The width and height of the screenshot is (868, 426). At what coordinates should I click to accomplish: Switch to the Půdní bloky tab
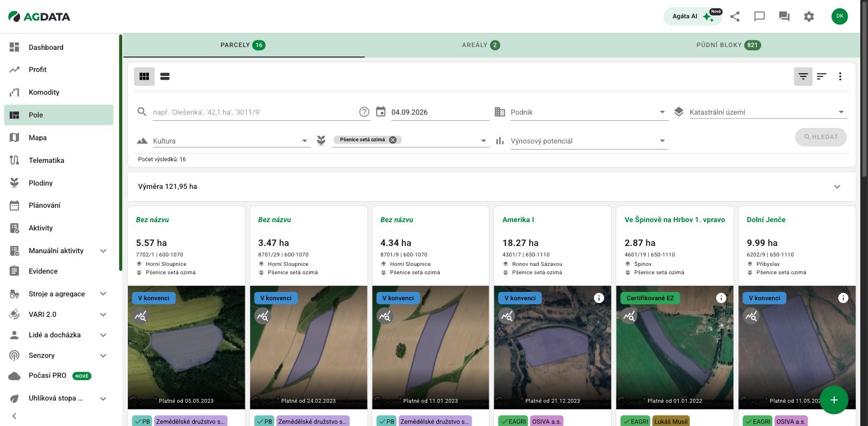coord(728,45)
